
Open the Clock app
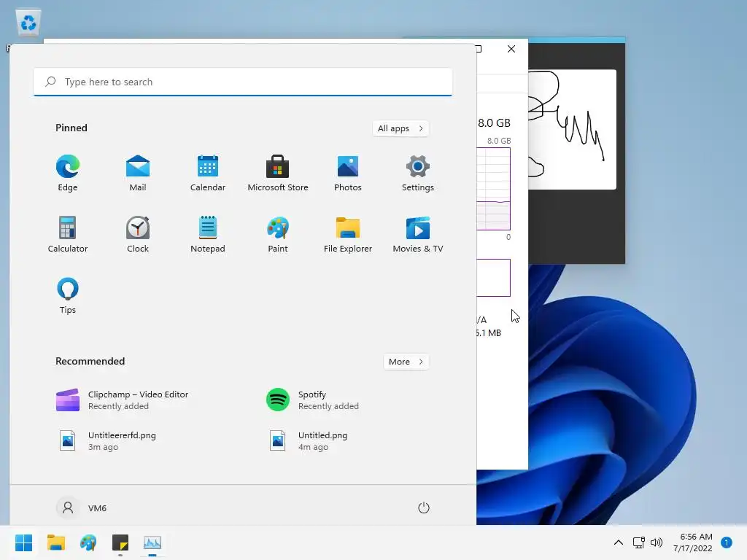point(138,234)
